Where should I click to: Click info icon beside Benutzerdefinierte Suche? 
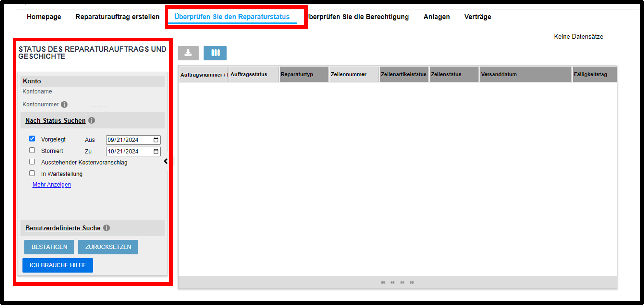107,228
